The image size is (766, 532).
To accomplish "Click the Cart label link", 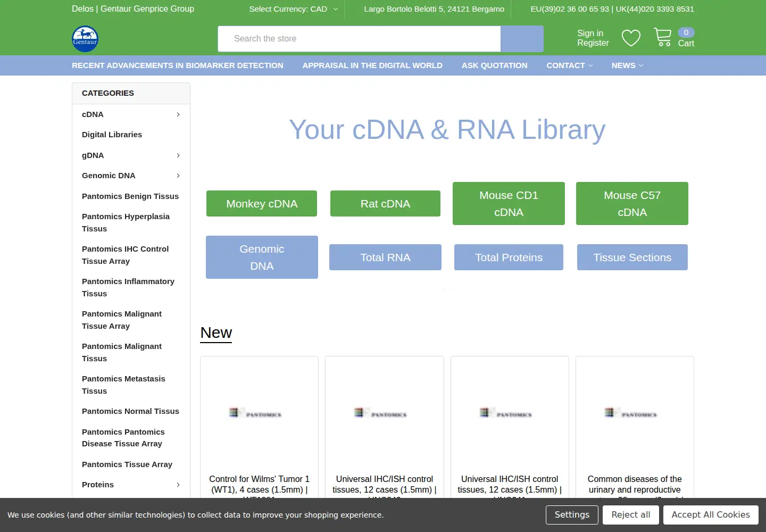I will pos(686,44).
